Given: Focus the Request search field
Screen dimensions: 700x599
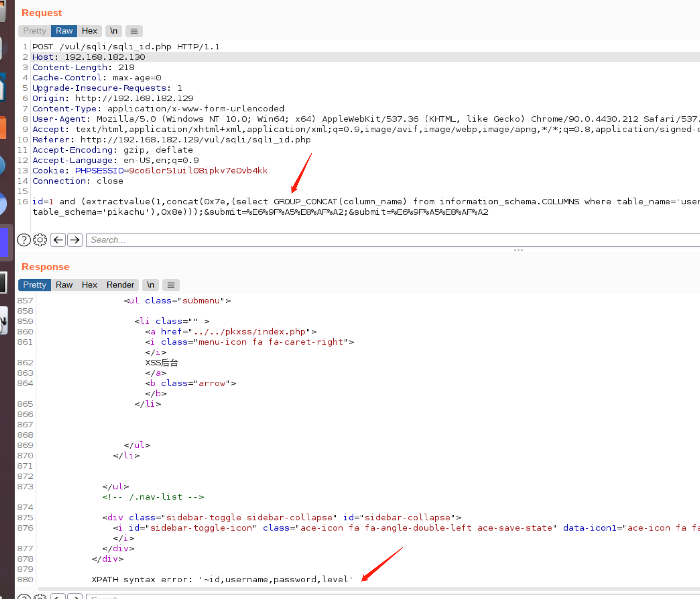Looking at the screenshot, I should click(393, 240).
